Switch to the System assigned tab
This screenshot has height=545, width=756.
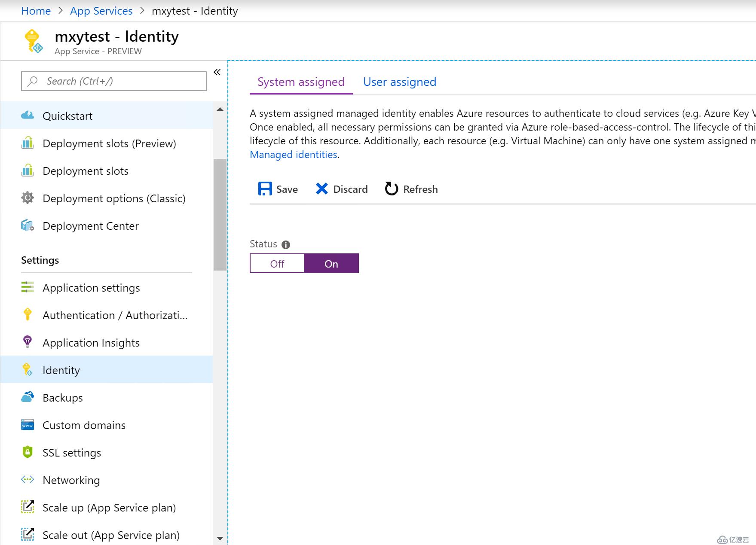(x=301, y=82)
